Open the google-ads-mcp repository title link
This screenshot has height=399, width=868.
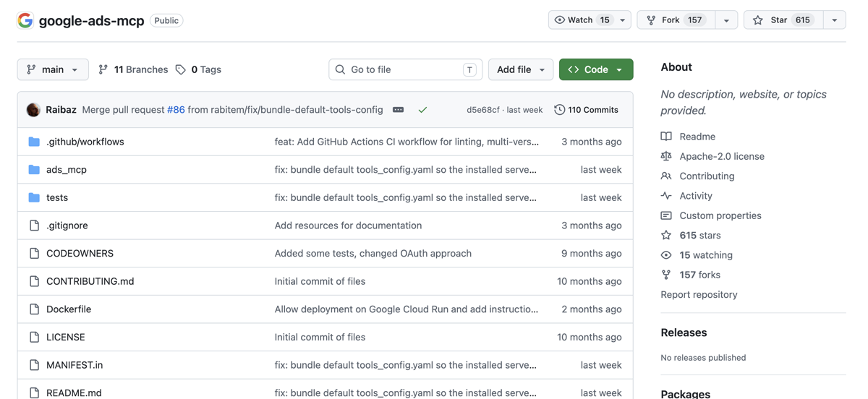[x=91, y=20]
